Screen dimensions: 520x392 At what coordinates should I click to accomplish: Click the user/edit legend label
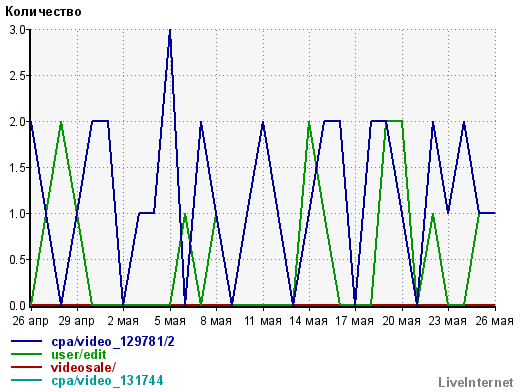79,355
